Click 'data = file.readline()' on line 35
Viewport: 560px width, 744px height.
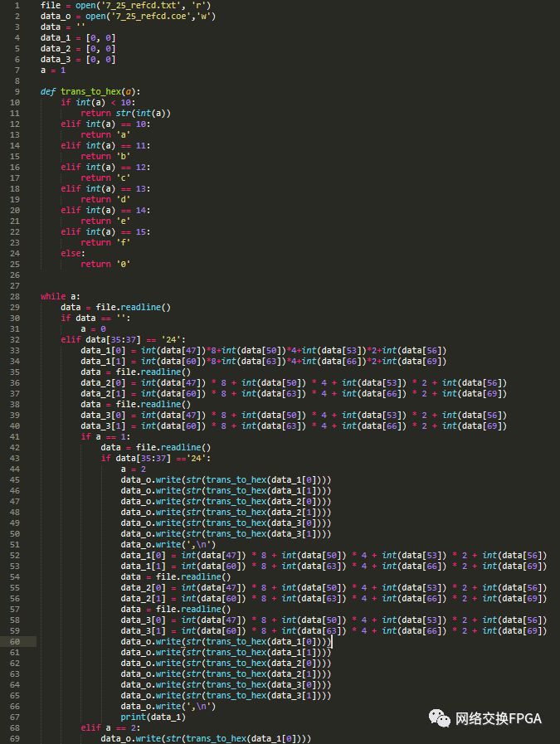pyautogui.click(x=135, y=372)
